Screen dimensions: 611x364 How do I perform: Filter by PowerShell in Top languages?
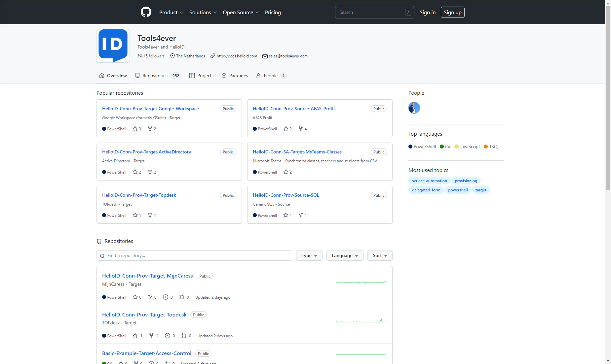[422, 147]
